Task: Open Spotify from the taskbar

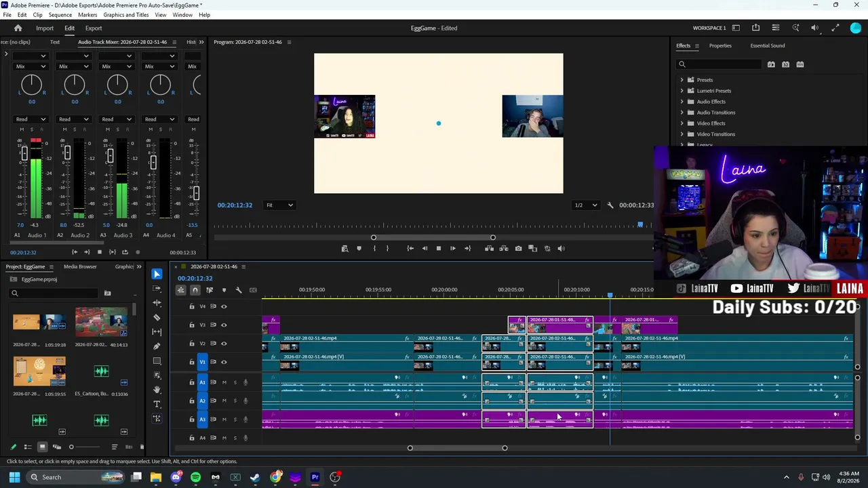Action: coord(195,477)
